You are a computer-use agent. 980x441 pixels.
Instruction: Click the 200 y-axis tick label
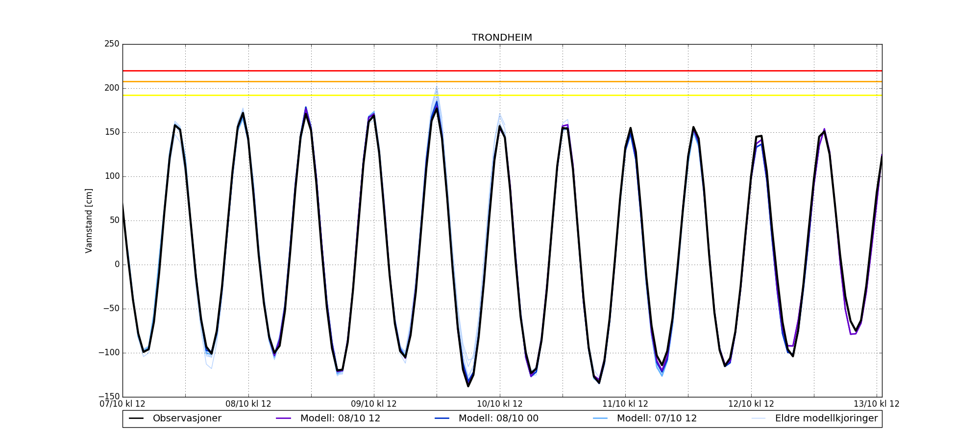point(112,88)
